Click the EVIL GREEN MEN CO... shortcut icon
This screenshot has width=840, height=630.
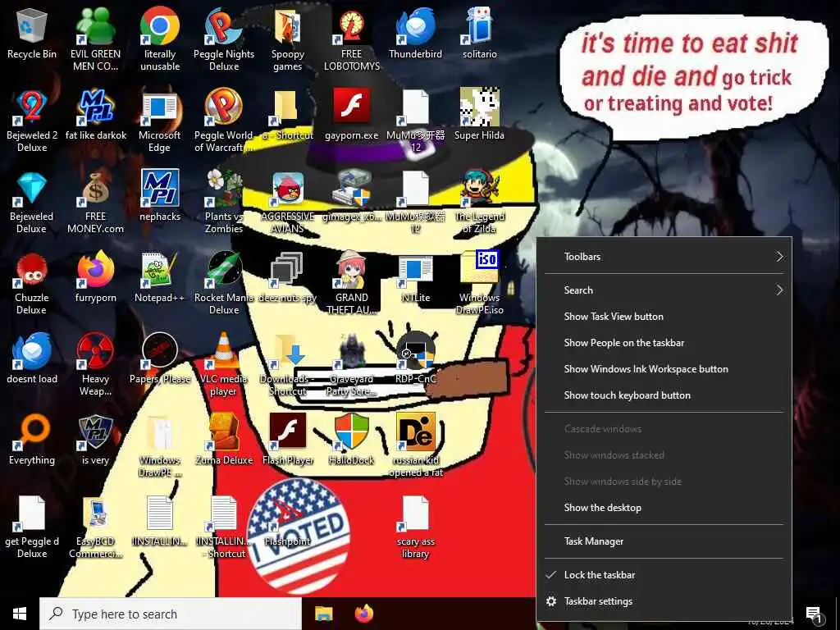[95, 26]
